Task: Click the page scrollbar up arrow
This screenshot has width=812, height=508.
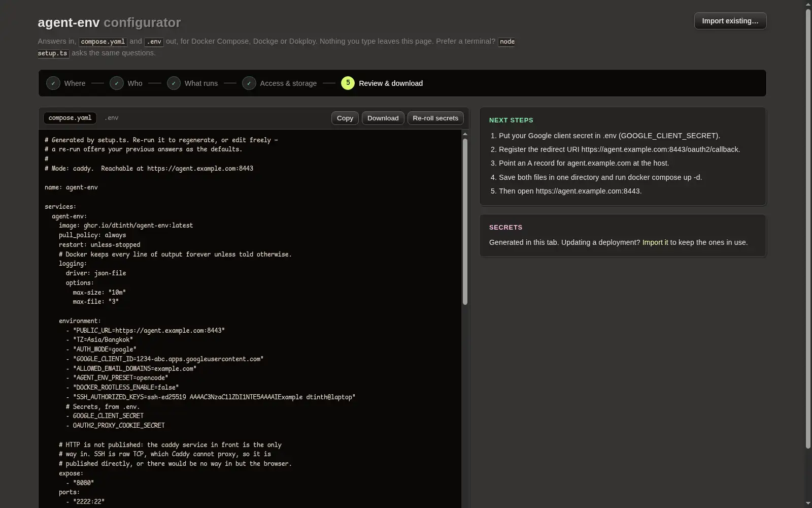Action: coord(808,4)
